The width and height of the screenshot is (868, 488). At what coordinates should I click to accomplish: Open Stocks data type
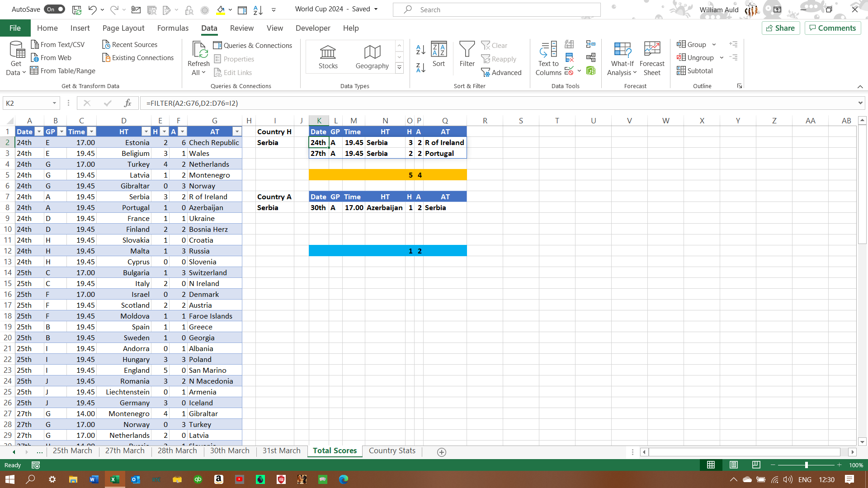tap(328, 56)
